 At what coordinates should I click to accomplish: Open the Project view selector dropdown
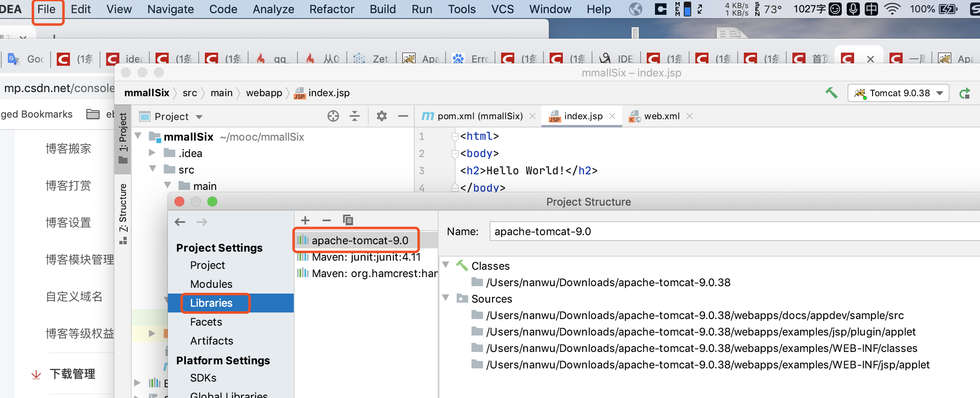(x=199, y=116)
